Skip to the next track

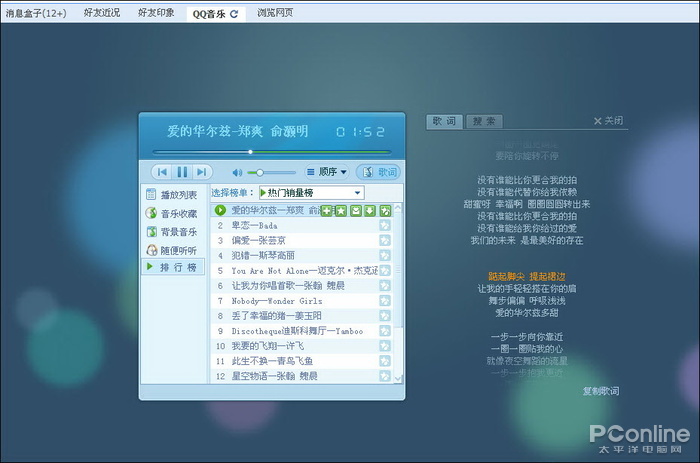(202, 172)
